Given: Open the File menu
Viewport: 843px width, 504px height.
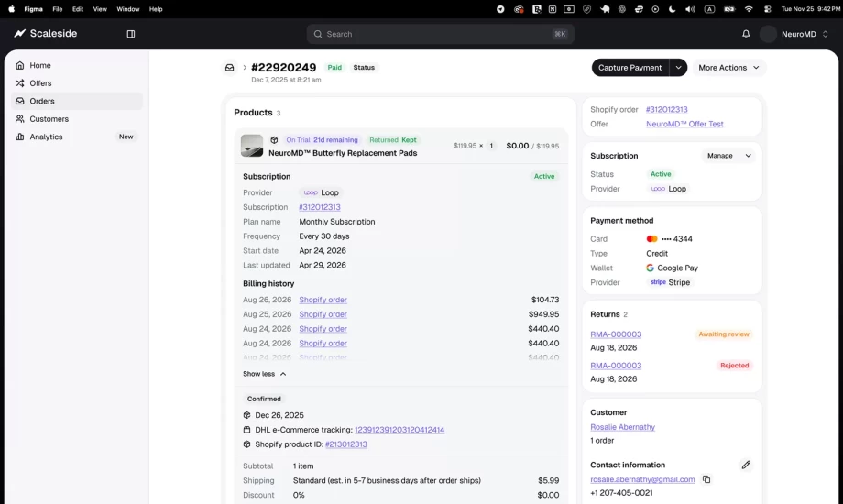Looking at the screenshot, I should tap(58, 9).
